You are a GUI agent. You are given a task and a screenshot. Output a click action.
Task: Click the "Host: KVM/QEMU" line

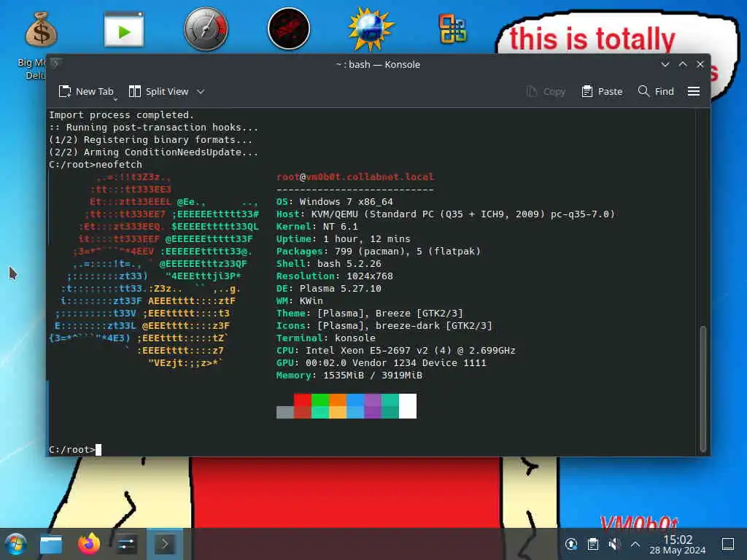(446, 214)
